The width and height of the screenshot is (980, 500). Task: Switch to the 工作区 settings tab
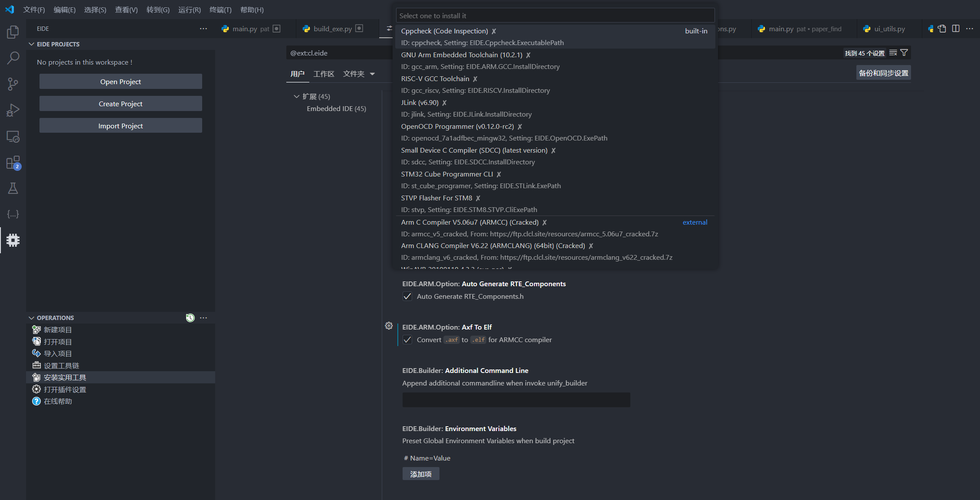pyautogui.click(x=324, y=73)
